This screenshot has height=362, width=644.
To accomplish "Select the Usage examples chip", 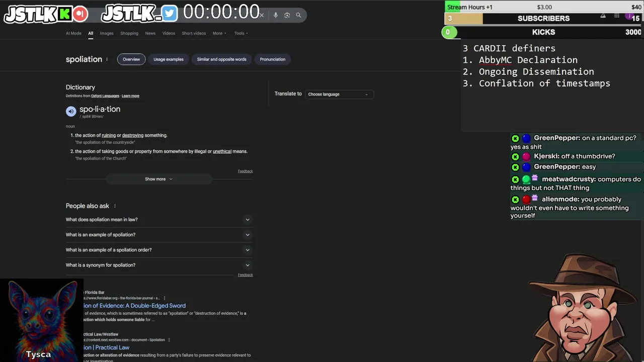I will [169, 59].
